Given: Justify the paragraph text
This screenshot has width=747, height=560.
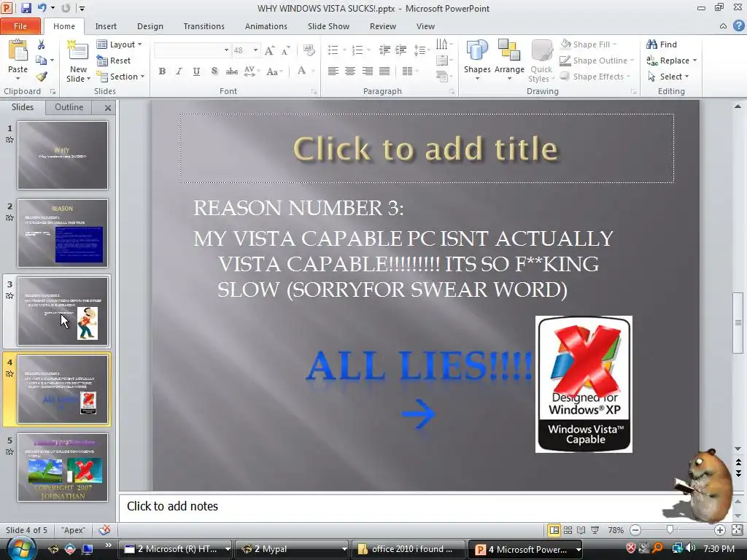Looking at the screenshot, I should [384, 71].
